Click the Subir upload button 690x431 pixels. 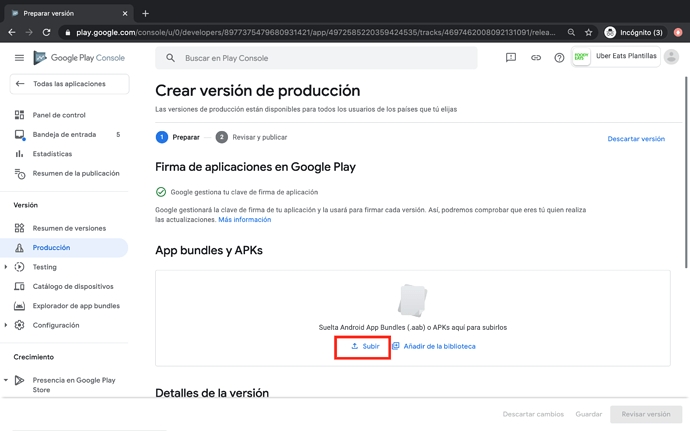click(364, 346)
